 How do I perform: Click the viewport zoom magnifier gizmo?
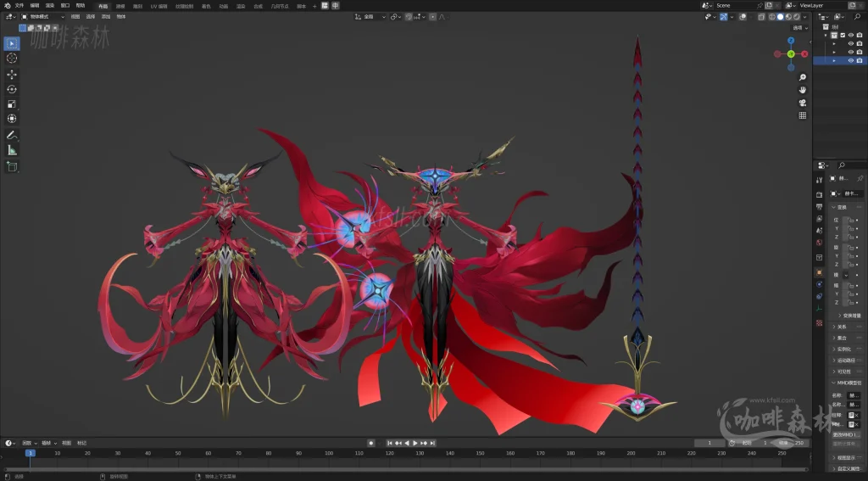click(803, 77)
